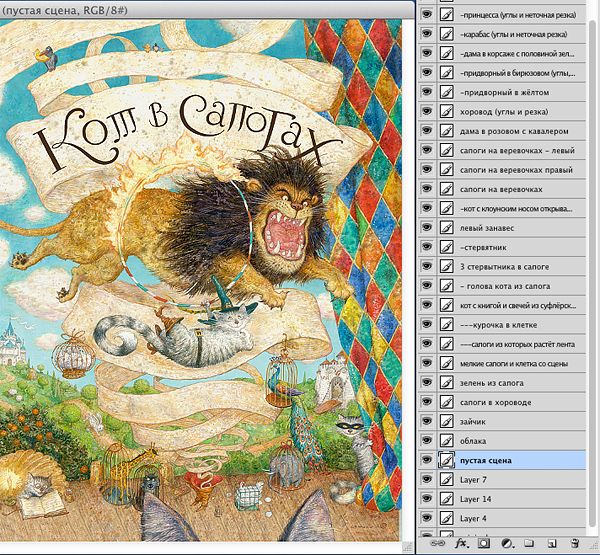
Task: Select layer name левый занавес
Action: (487, 228)
